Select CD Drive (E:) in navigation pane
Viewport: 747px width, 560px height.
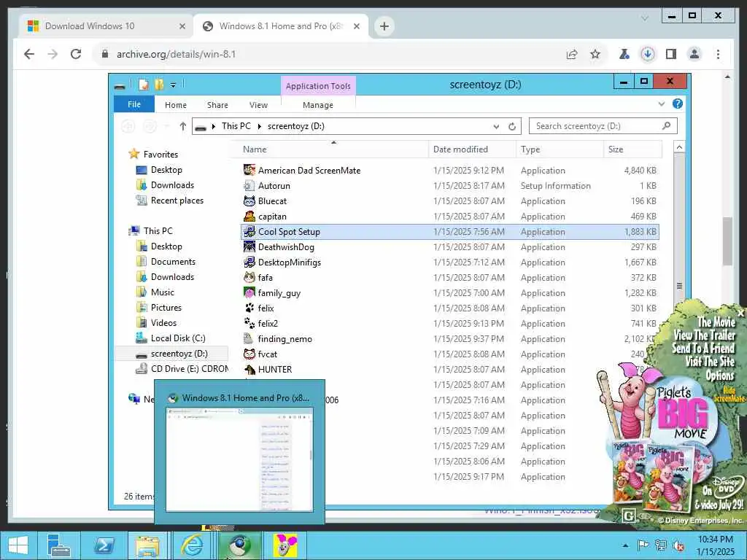coord(182,368)
